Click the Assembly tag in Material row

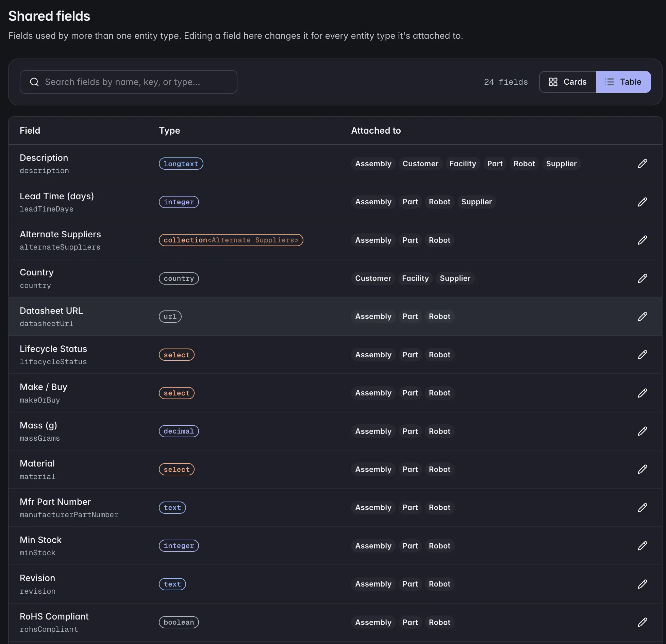pyautogui.click(x=373, y=469)
